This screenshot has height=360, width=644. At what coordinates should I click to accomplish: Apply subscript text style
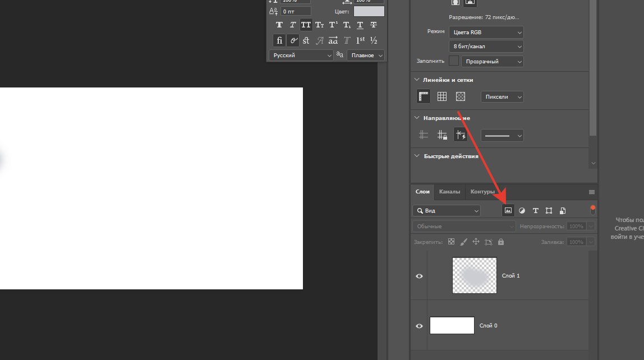pyautogui.click(x=347, y=25)
